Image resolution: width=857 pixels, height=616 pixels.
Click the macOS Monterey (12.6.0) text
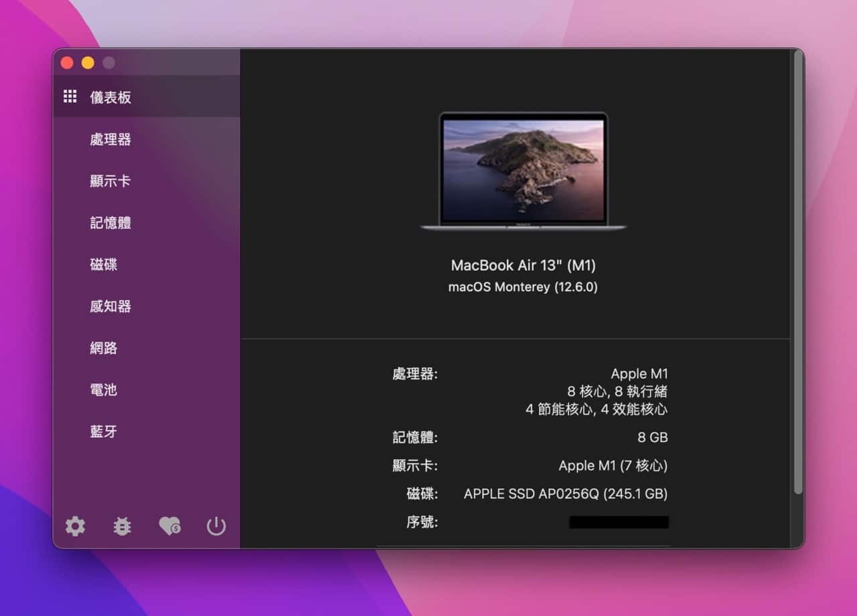point(523,287)
